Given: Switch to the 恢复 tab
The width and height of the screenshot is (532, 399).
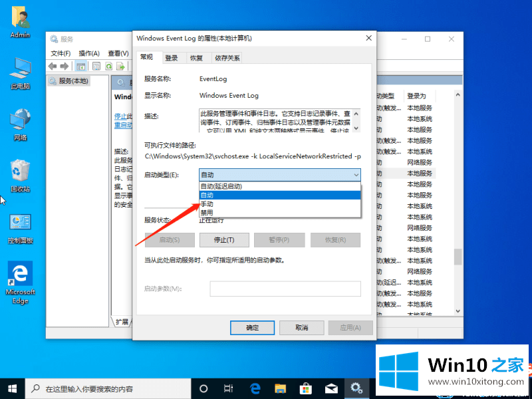Looking at the screenshot, I should tap(196, 58).
